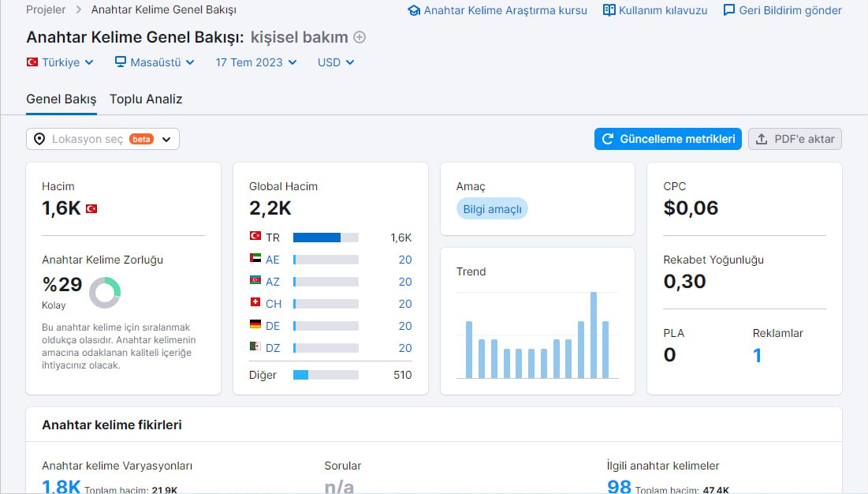The height and width of the screenshot is (494, 868).
Task: Click the refresh icon on Güncelleme metrikleri
Action: [x=607, y=139]
